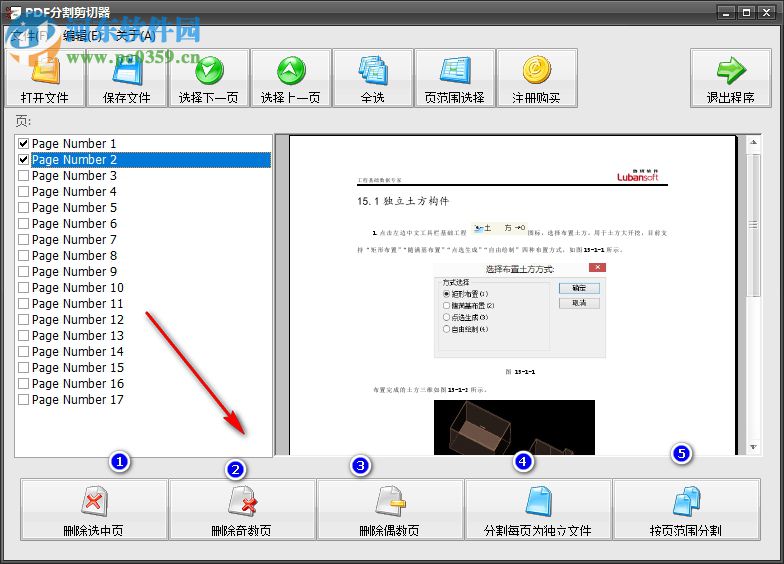784x564 pixels.
Task: Select the Page Number 14 row text
Action: [x=78, y=352]
